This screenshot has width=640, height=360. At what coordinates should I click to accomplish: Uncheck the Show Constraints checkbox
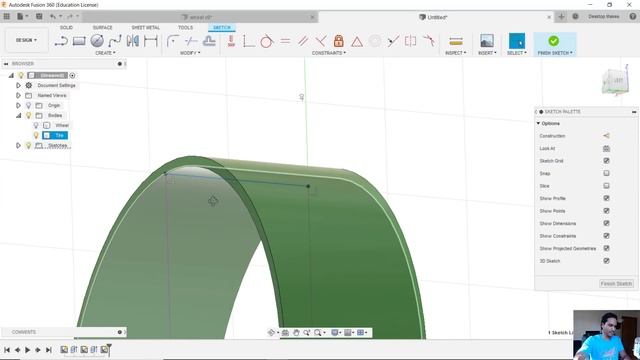(607, 236)
